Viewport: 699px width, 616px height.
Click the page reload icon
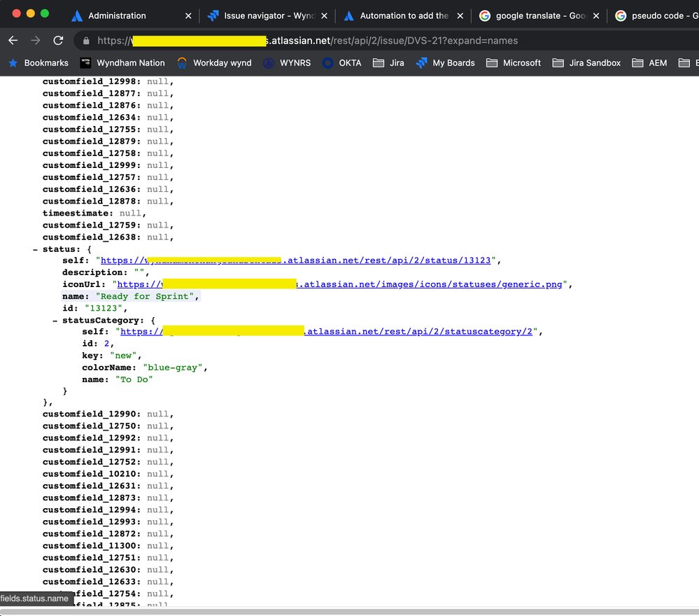(58, 41)
